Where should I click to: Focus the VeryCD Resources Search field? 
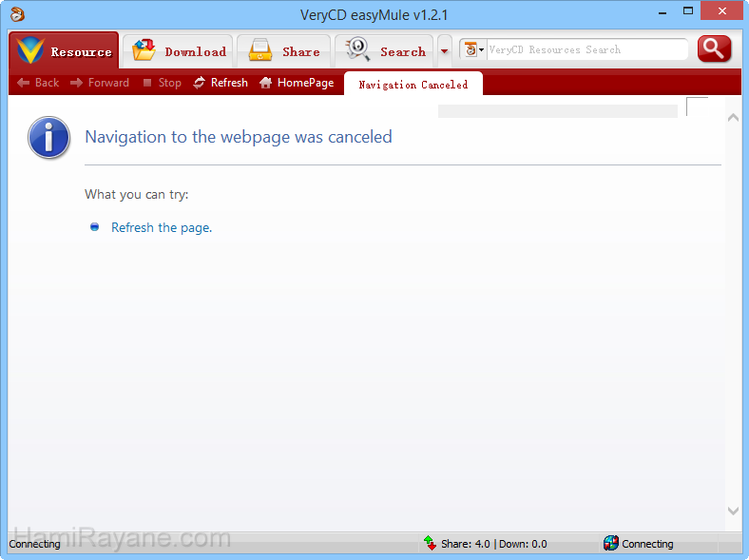click(587, 49)
